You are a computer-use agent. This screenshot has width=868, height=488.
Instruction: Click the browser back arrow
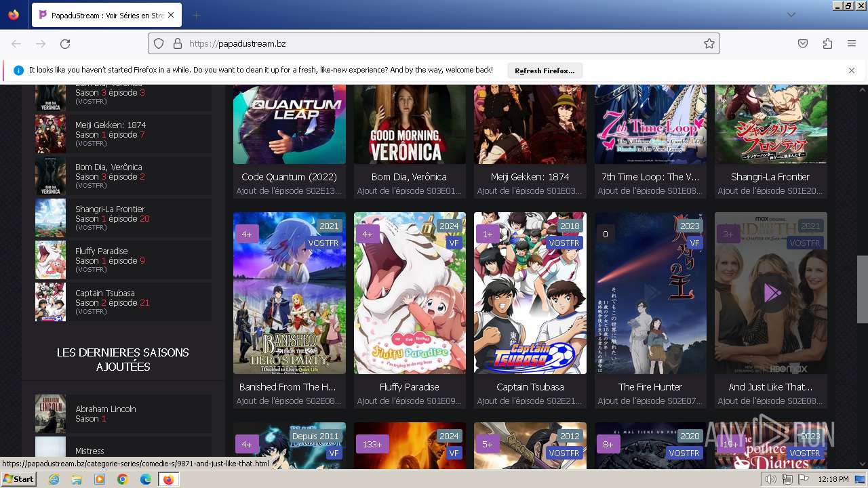(x=16, y=43)
